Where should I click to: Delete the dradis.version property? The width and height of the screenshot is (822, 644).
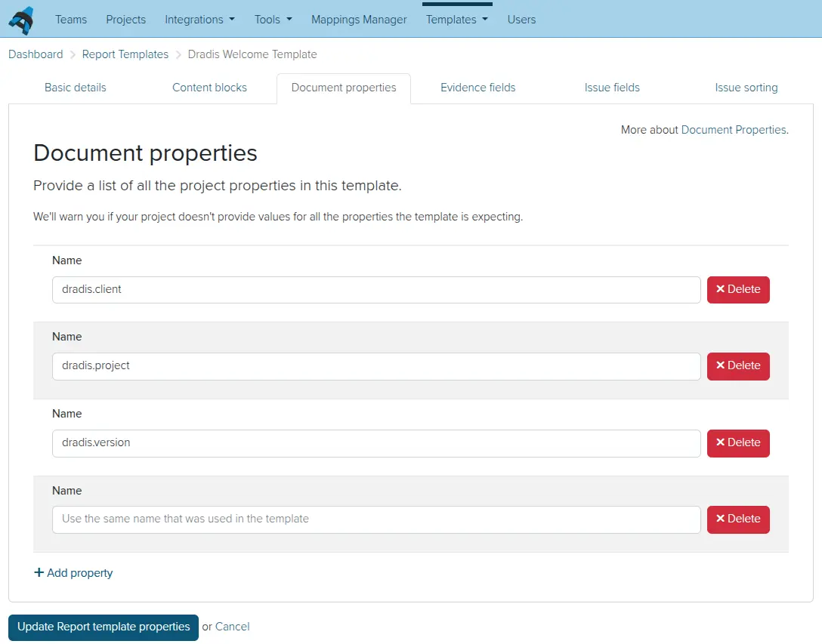click(x=738, y=443)
